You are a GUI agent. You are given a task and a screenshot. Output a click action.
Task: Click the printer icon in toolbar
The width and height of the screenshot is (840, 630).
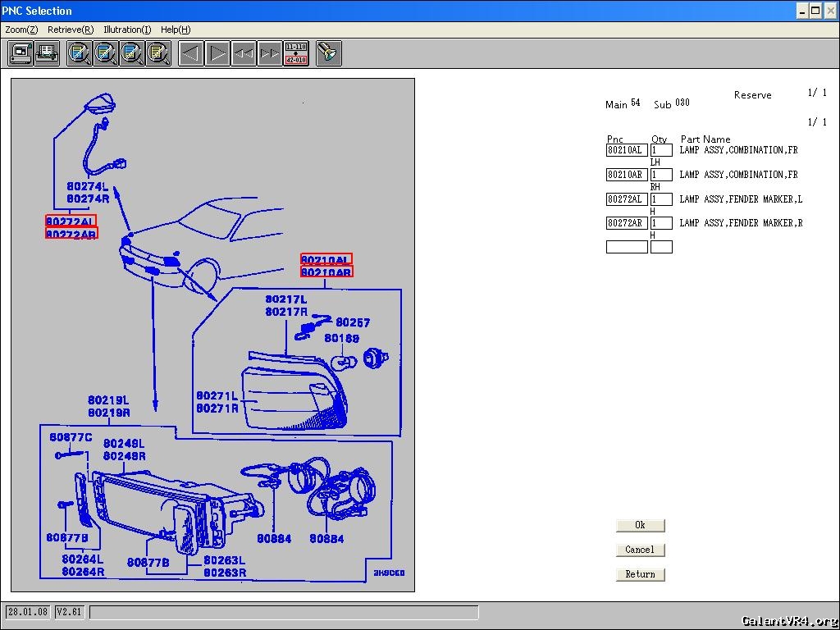point(47,54)
